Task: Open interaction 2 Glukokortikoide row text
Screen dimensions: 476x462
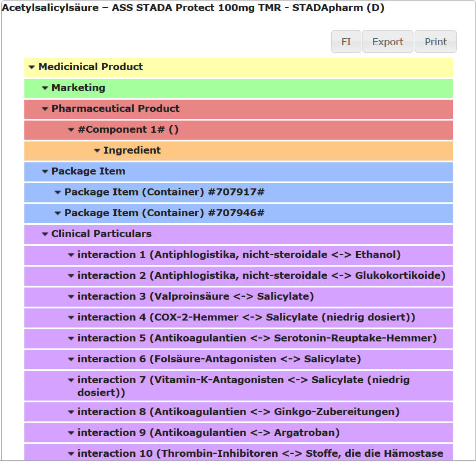Action: 261,275
